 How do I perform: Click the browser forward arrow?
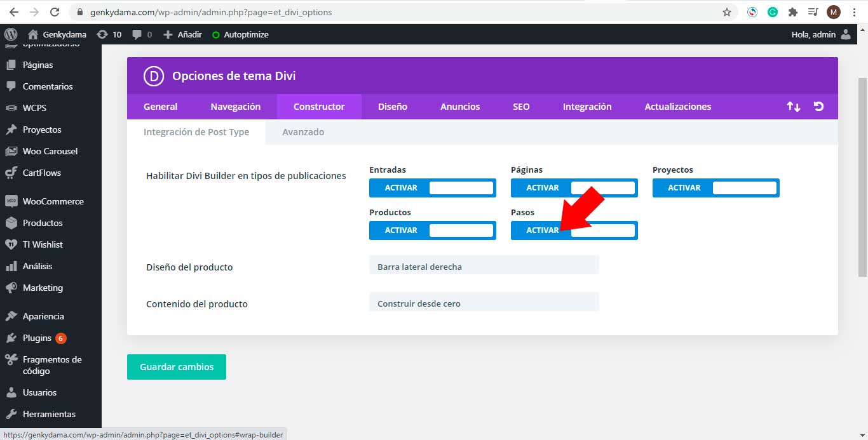34,12
